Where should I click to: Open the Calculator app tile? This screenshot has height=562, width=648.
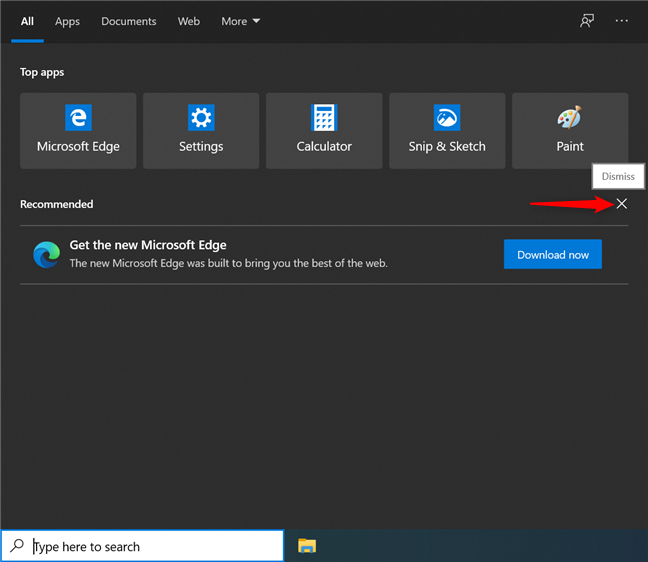coord(324,131)
